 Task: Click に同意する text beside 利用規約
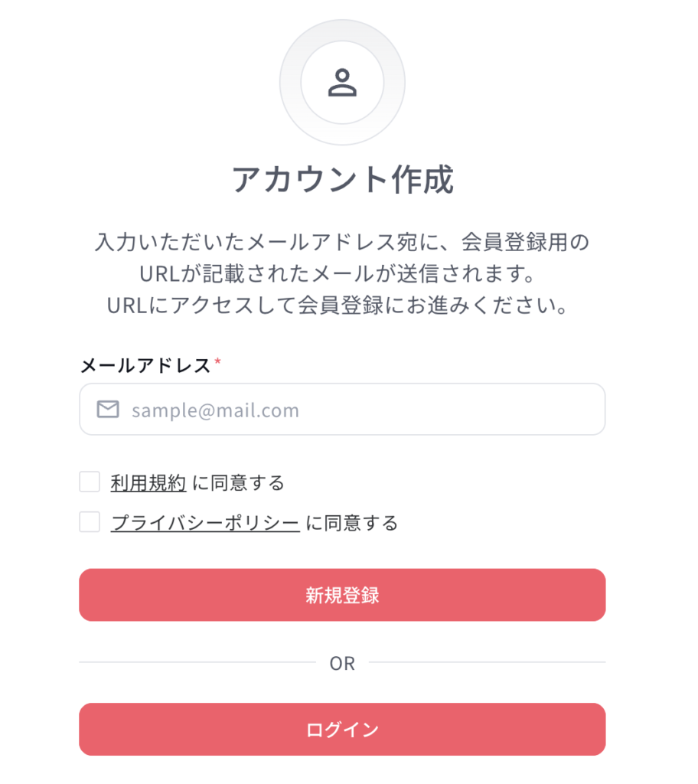239,483
